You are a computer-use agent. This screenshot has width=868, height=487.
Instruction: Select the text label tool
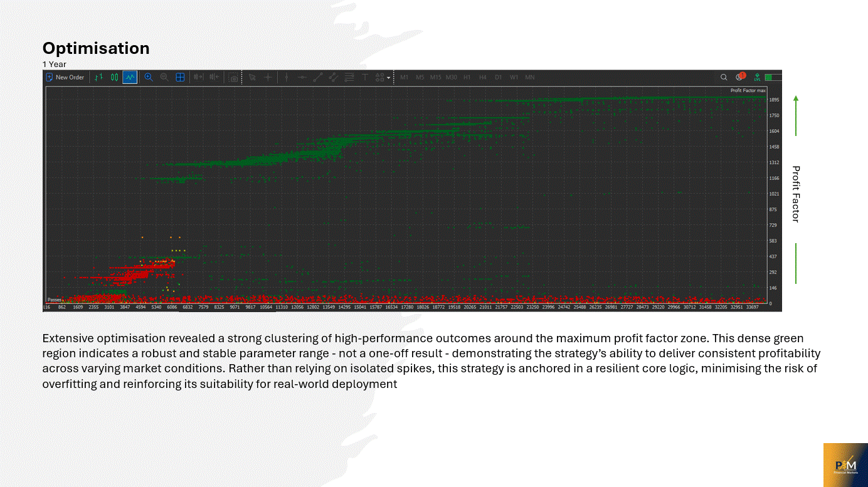pyautogui.click(x=365, y=77)
